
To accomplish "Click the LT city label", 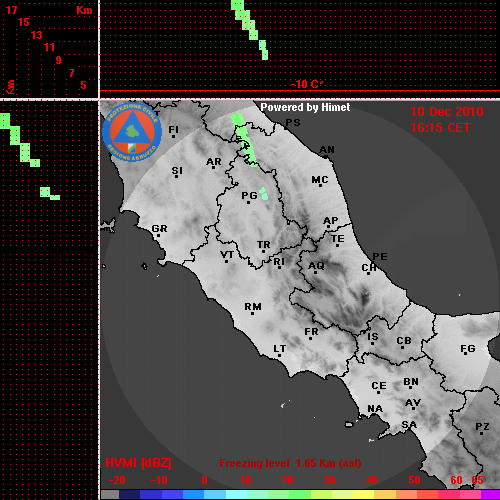I will pyautogui.click(x=280, y=349).
